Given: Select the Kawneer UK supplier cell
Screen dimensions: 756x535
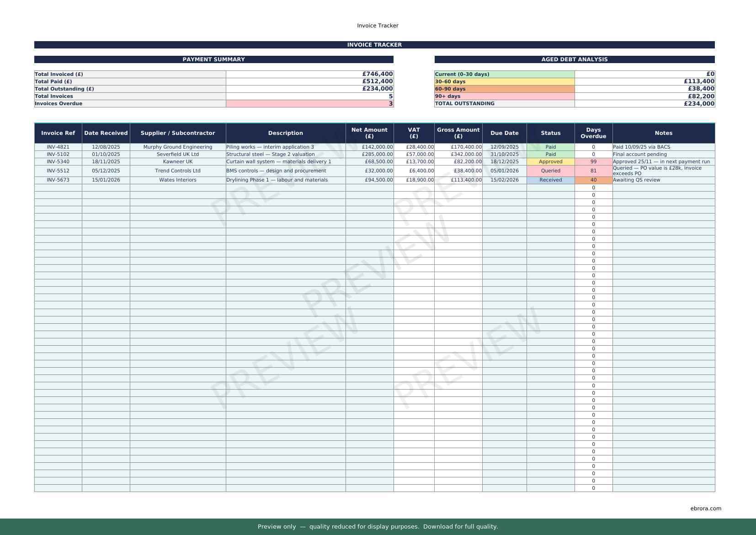Looking at the screenshot, I should tap(177, 161).
